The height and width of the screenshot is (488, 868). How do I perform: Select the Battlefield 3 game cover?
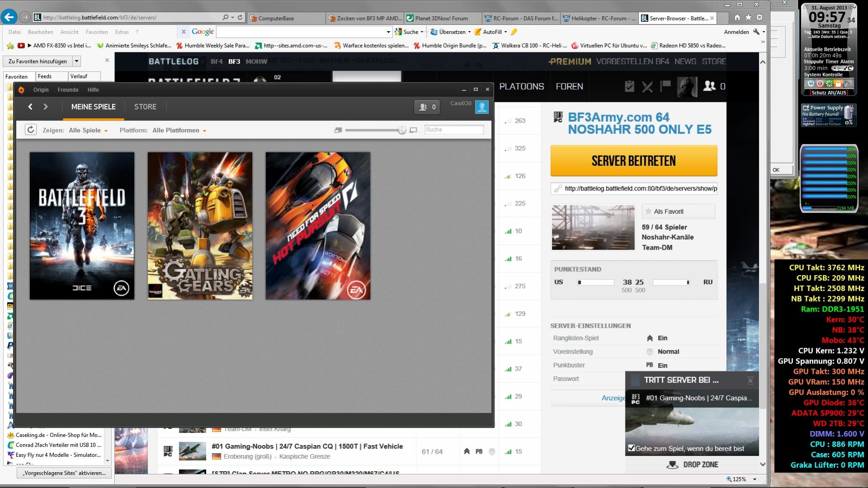point(82,226)
